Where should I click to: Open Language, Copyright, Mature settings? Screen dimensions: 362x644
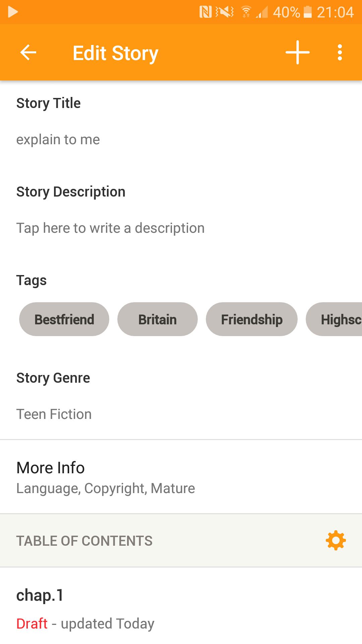106,488
